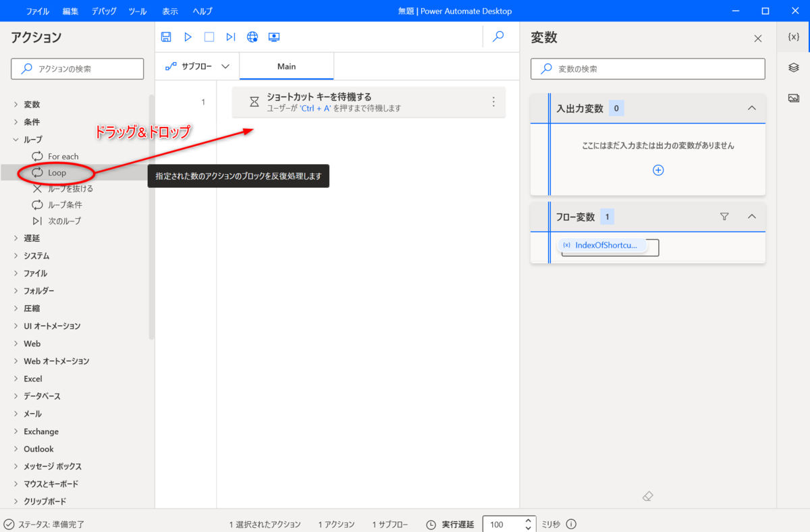Open the サブフロー dropdown
This screenshot has height=532, width=810.
coord(197,66)
